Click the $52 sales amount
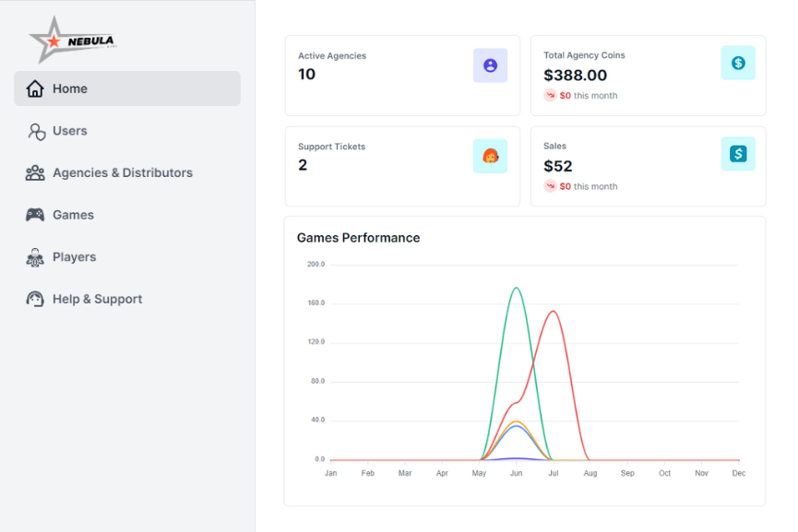 (x=558, y=166)
